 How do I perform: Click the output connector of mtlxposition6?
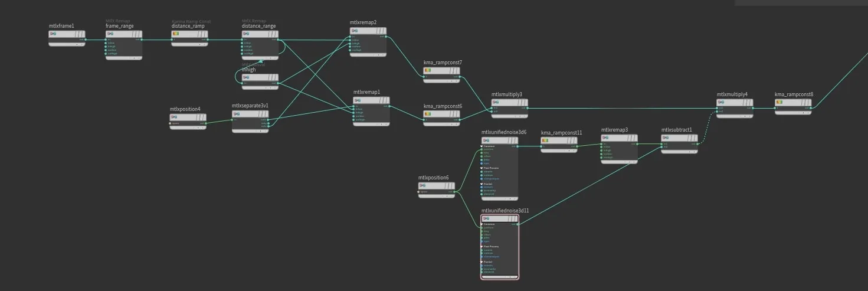pyautogui.click(x=456, y=191)
